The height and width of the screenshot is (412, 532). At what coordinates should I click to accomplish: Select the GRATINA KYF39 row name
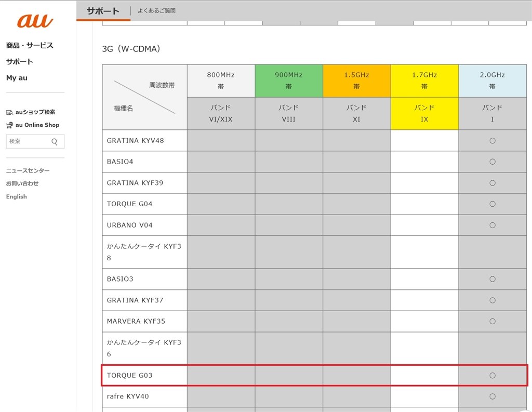click(135, 183)
